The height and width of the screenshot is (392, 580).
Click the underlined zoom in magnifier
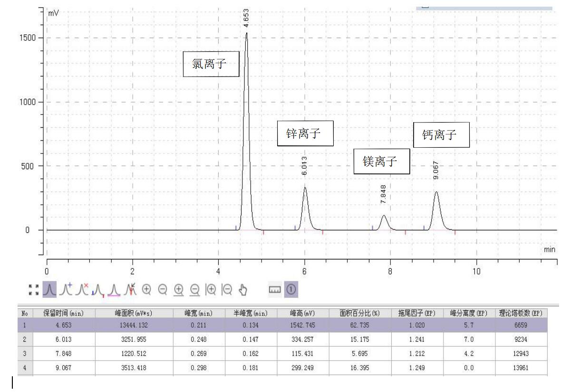click(x=179, y=289)
